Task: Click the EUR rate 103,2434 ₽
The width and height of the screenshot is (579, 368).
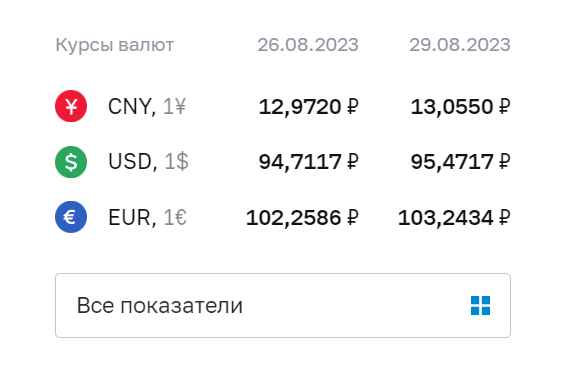Action: (x=454, y=217)
